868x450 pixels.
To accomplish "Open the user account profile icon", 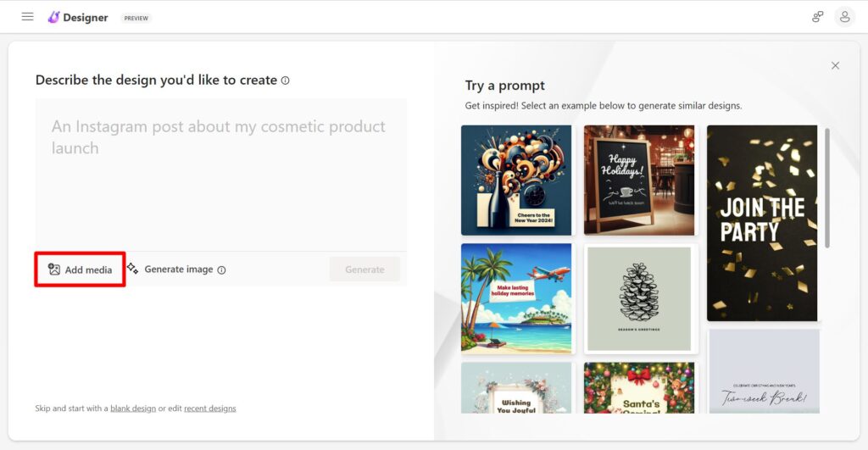I will pos(844,17).
